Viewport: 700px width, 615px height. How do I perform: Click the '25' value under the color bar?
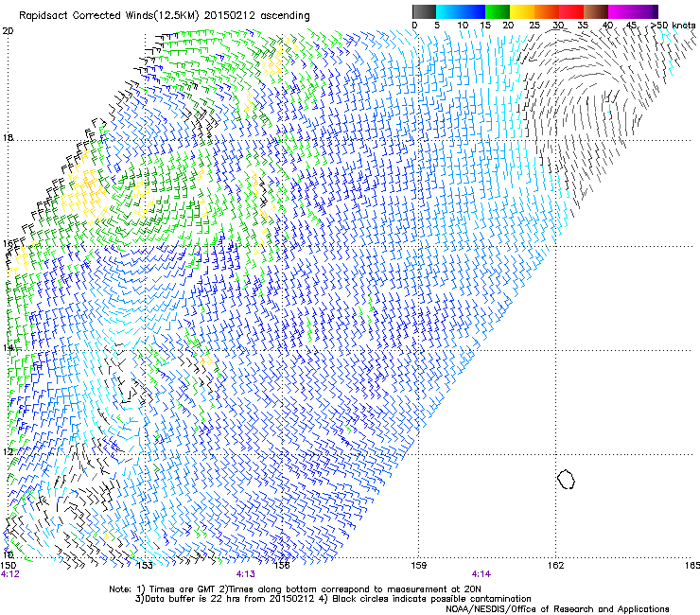click(534, 26)
